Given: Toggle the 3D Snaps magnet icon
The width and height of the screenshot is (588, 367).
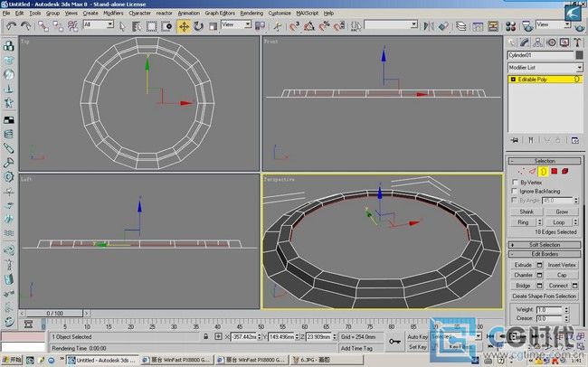Looking at the screenshot, I should point(294,26).
